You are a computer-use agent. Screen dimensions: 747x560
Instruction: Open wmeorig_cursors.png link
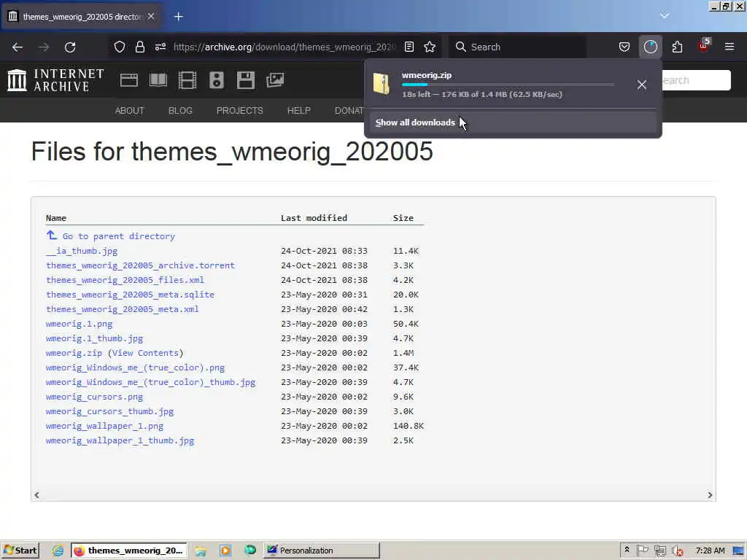coord(94,397)
